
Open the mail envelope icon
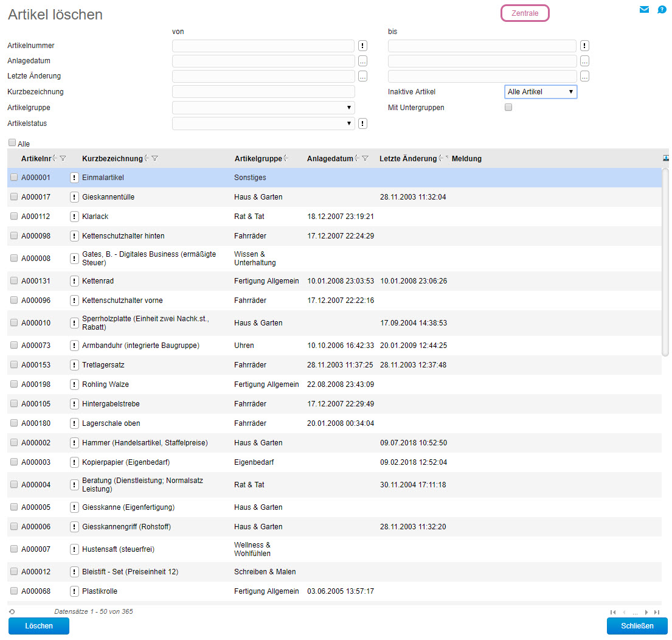tap(644, 10)
